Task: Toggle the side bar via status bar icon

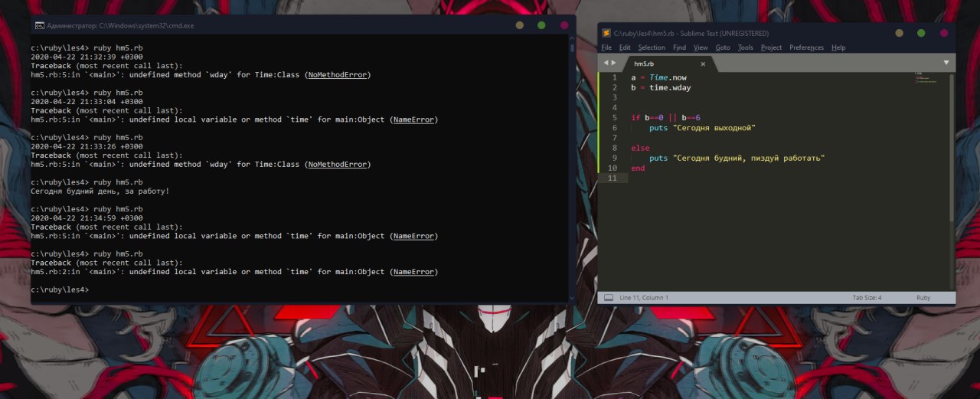Action: [609, 297]
